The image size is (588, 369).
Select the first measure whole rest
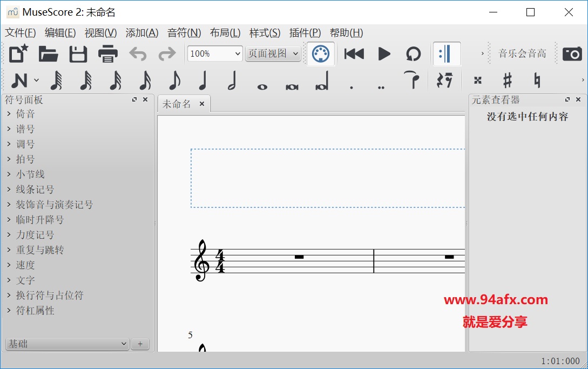tap(299, 257)
